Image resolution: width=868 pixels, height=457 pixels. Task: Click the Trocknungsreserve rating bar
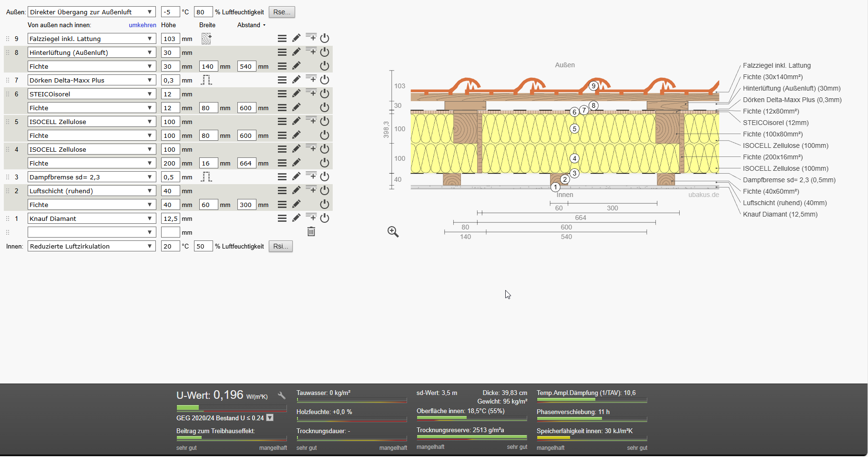coord(472,437)
